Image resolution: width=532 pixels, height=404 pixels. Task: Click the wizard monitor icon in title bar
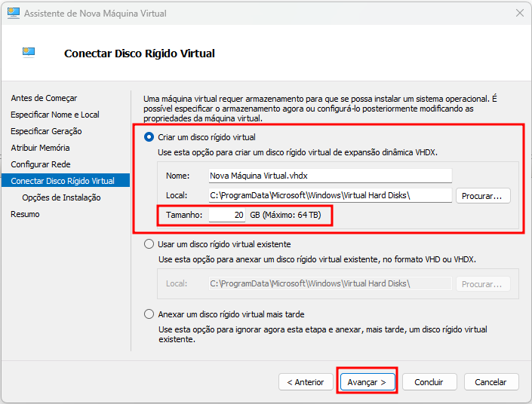pyautogui.click(x=14, y=13)
